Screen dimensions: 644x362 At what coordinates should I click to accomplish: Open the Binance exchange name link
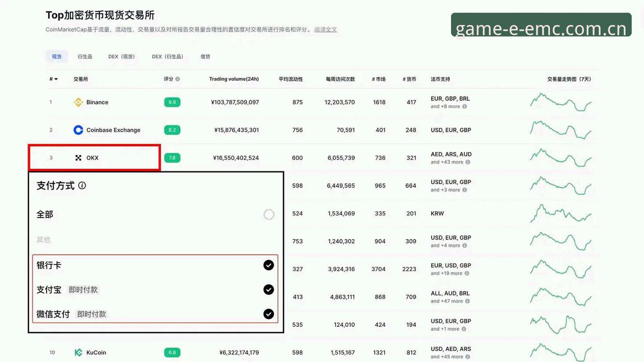click(x=97, y=102)
